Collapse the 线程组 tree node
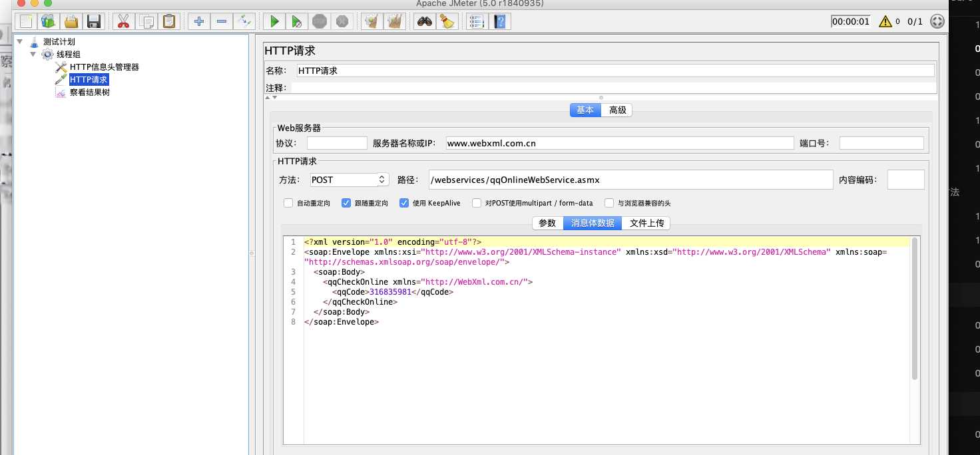This screenshot has height=455, width=980. [33, 54]
